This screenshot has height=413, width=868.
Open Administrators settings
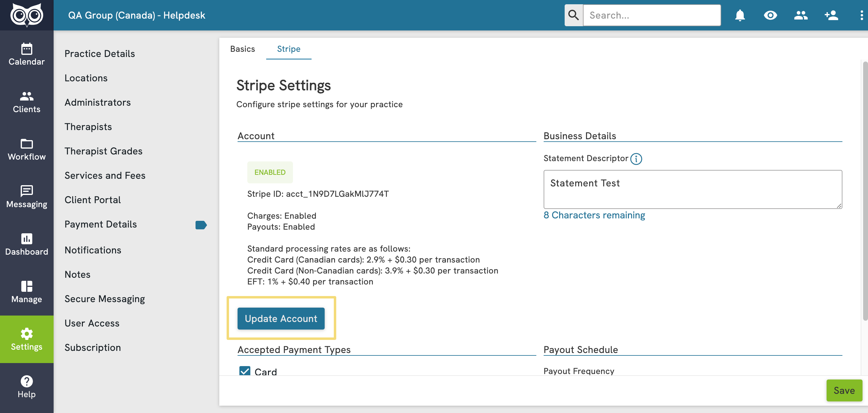pos(98,102)
